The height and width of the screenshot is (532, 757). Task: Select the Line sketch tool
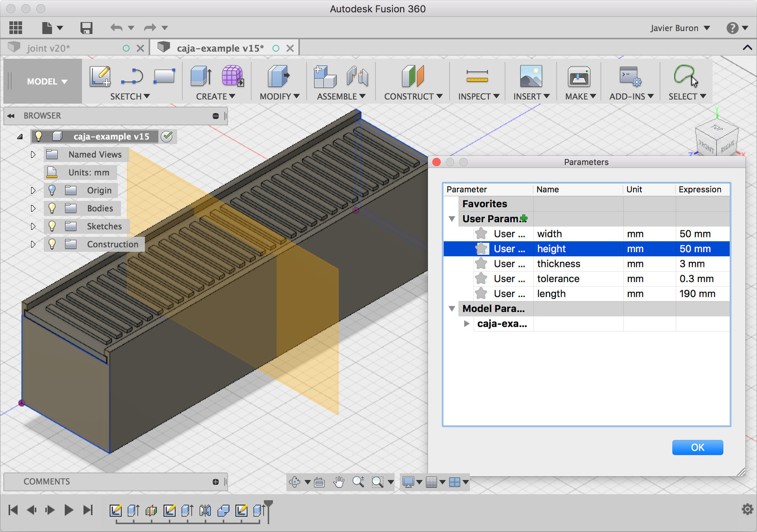[x=132, y=76]
